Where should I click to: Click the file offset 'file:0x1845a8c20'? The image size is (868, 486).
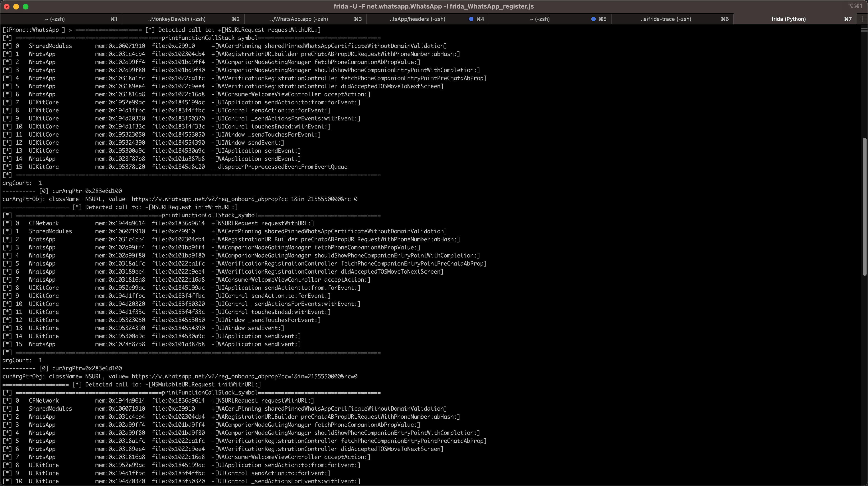[x=178, y=167]
